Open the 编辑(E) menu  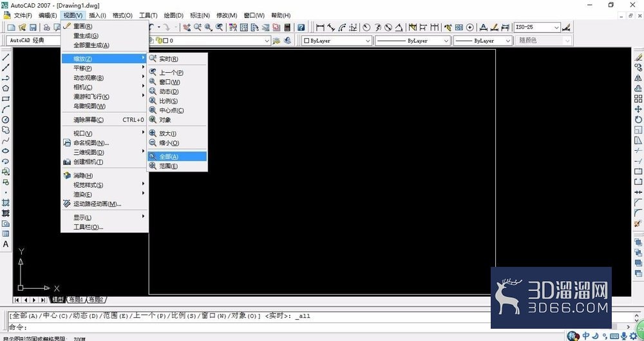[x=48, y=15]
